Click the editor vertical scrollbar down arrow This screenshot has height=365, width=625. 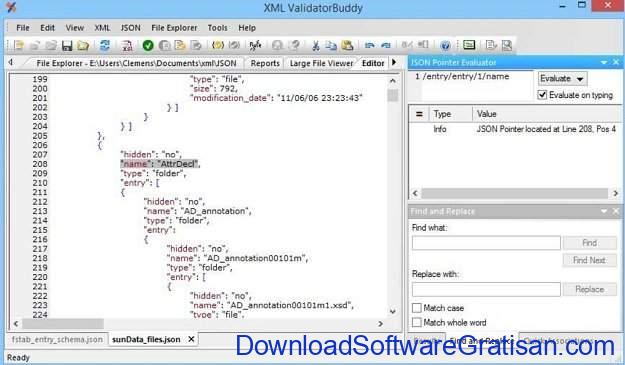[393, 311]
